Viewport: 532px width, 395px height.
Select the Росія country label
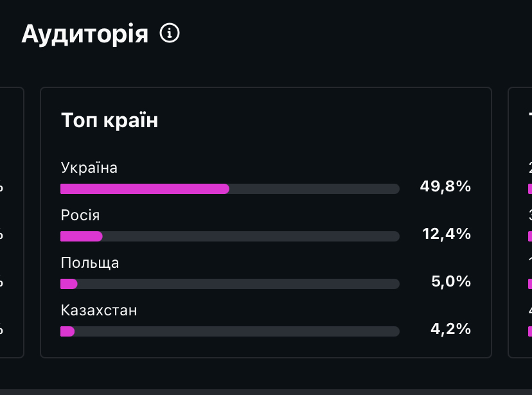pos(80,215)
